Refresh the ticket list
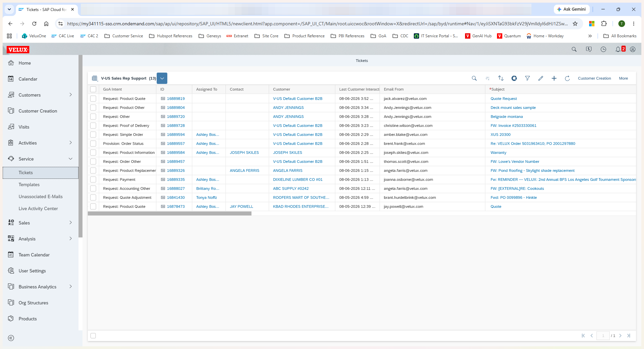Viewport: 644px width, 349px height. (567, 78)
